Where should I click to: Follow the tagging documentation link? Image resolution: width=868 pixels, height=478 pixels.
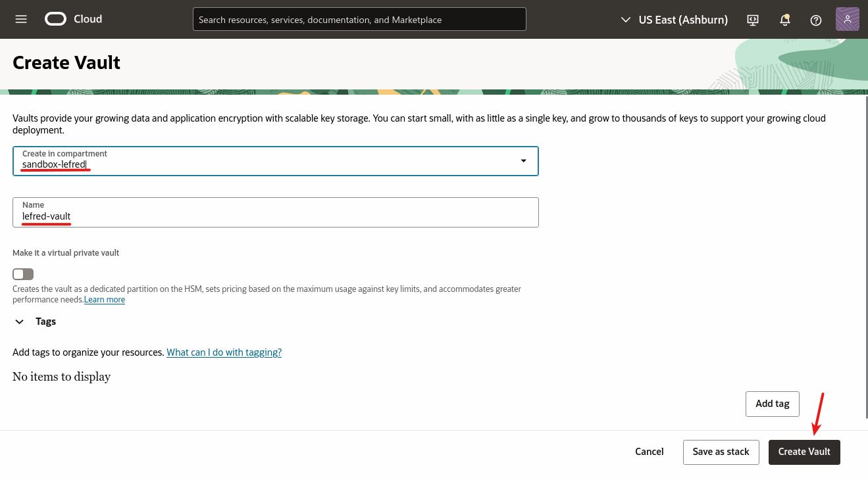224,352
